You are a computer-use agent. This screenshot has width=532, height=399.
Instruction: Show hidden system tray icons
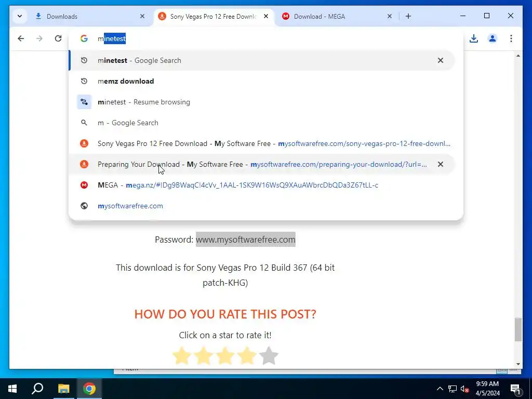click(x=440, y=389)
